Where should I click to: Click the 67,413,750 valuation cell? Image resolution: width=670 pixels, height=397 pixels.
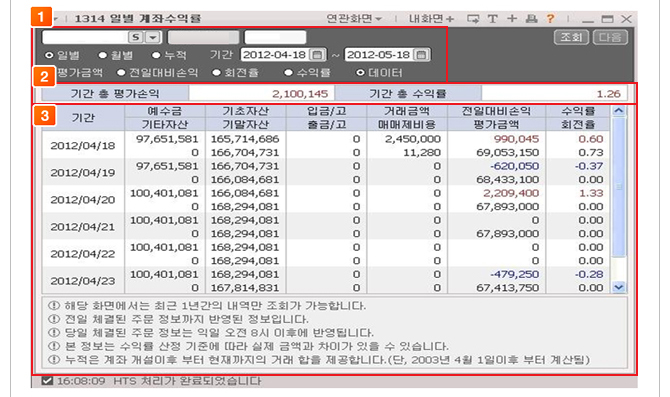[508, 288]
